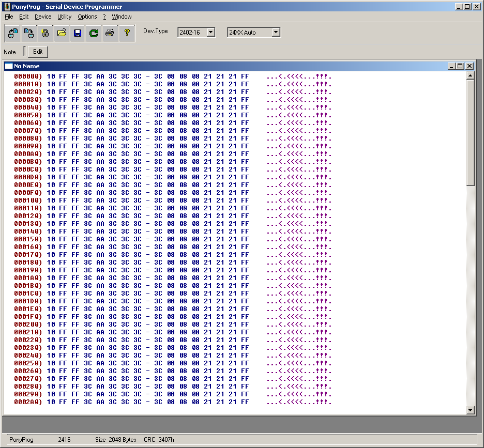The width and height of the screenshot is (484, 448).
Task: Click the scroll down arrow of hex view
Action: pyautogui.click(x=470, y=410)
